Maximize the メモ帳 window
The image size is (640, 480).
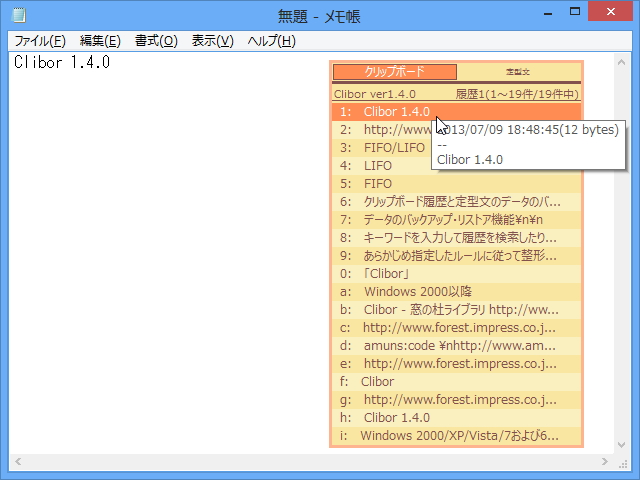pyautogui.click(x=575, y=12)
